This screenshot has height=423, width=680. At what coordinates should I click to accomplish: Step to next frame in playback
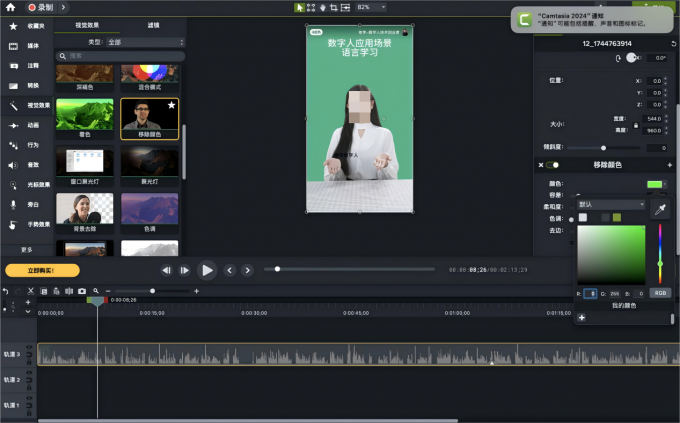tap(184, 270)
